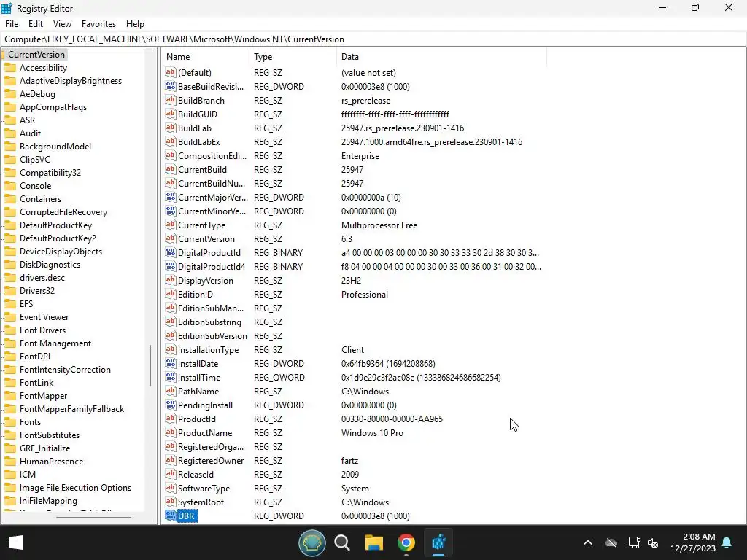Select the ICM folder icon

click(10, 475)
